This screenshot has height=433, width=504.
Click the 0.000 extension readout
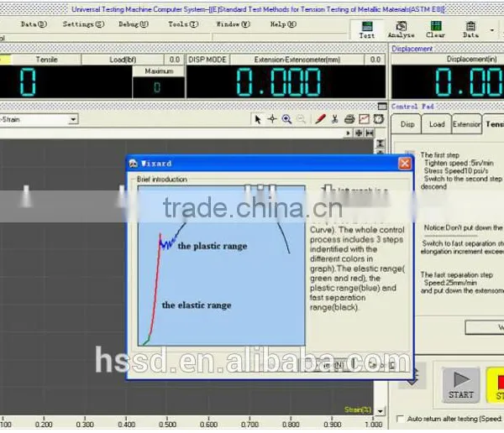[x=279, y=82]
